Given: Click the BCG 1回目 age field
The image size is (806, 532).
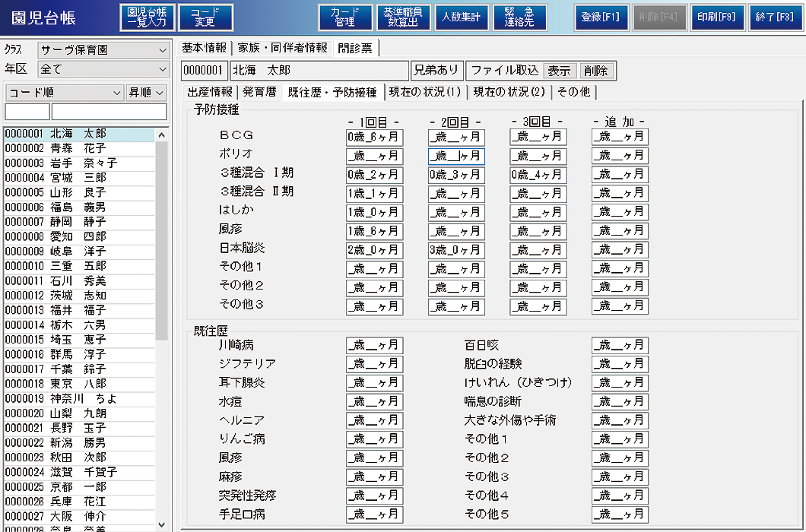Looking at the screenshot, I should (x=374, y=138).
